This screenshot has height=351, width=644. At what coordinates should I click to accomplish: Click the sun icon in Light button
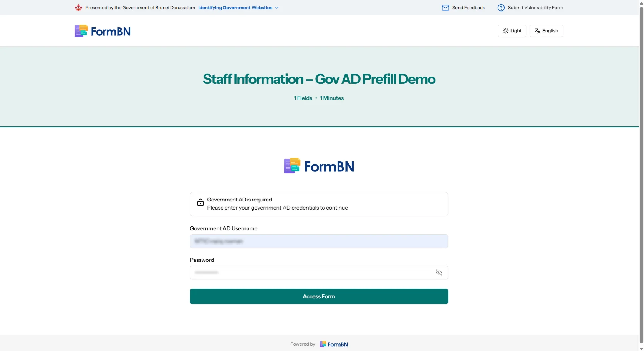pyautogui.click(x=505, y=31)
